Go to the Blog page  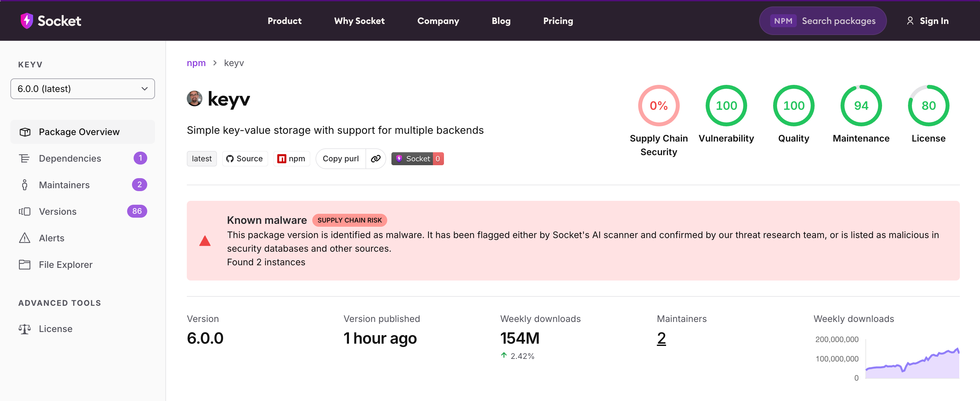click(x=501, y=21)
